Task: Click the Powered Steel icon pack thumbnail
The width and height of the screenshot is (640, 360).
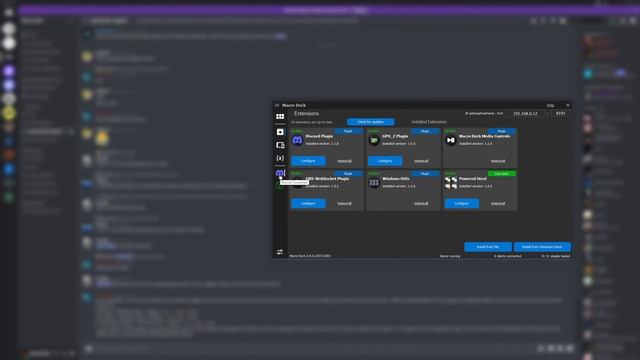Action: [x=451, y=183]
